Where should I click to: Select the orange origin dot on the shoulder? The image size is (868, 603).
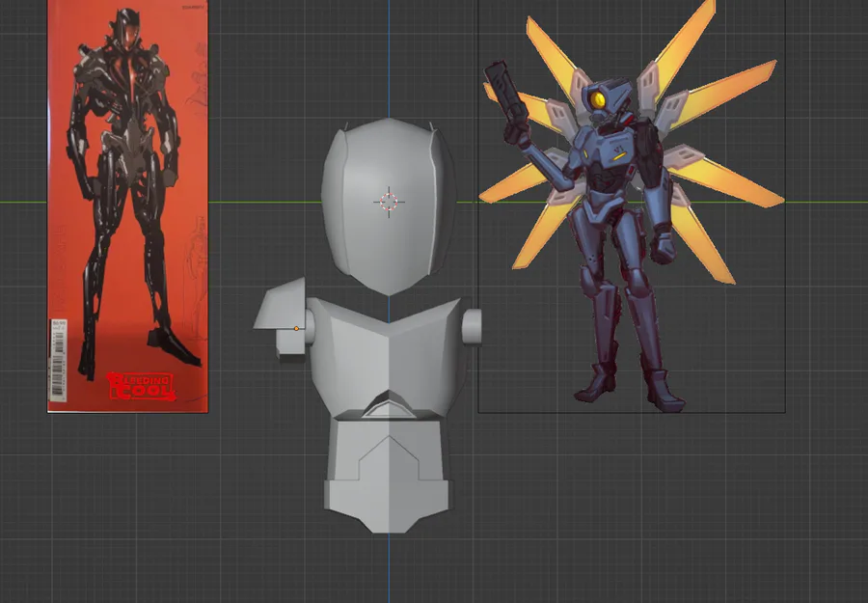297,329
